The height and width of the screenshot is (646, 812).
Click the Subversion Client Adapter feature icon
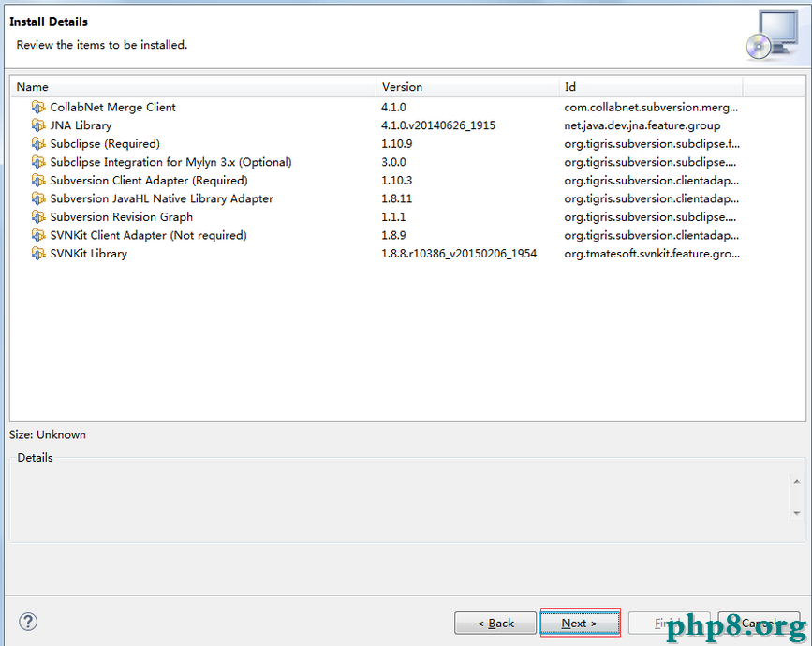(37, 180)
